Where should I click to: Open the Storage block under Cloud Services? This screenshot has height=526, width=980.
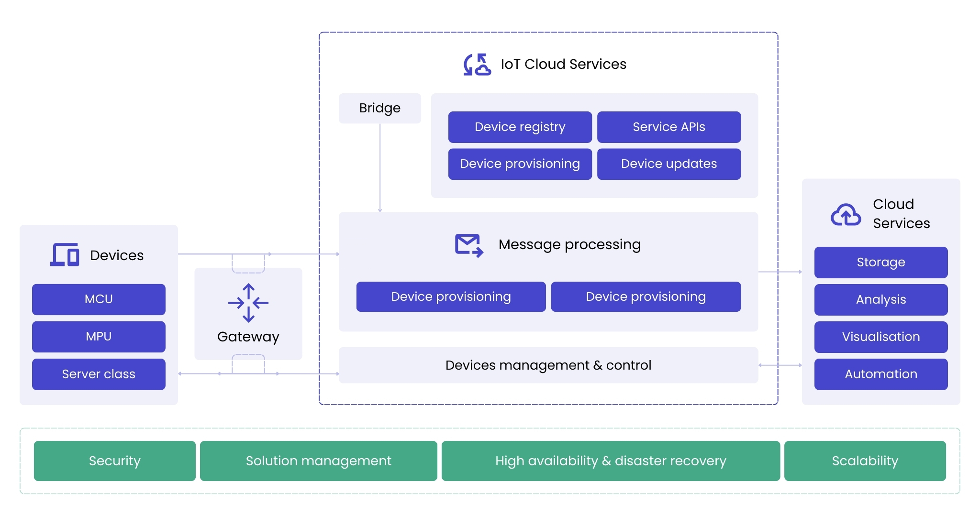(880, 262)
